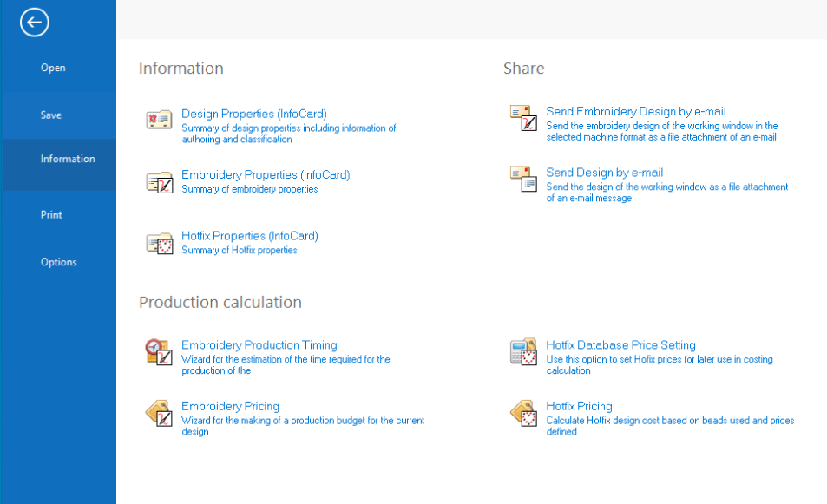Screen dimensions: 827x504
Task: Open Hotfix Database Price Setting link
Action: pyautogui.click(x=620, y=345)
